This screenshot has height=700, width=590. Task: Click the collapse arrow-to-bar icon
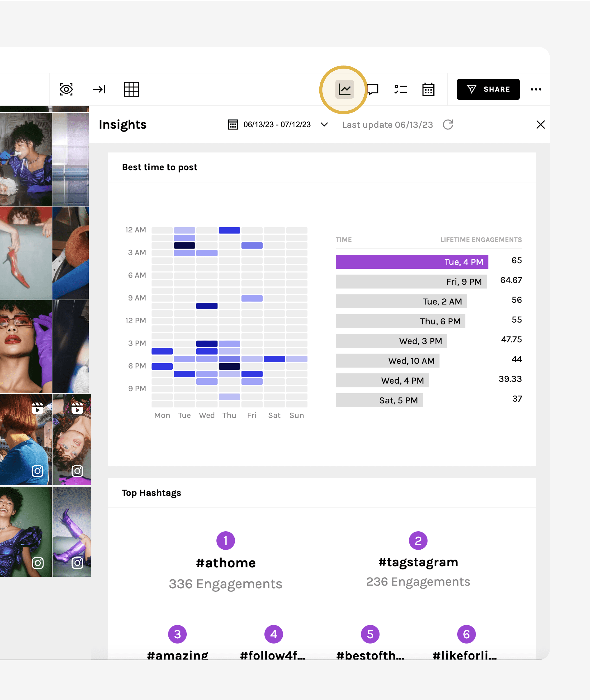pyautogui.click(x=99, y=89)
